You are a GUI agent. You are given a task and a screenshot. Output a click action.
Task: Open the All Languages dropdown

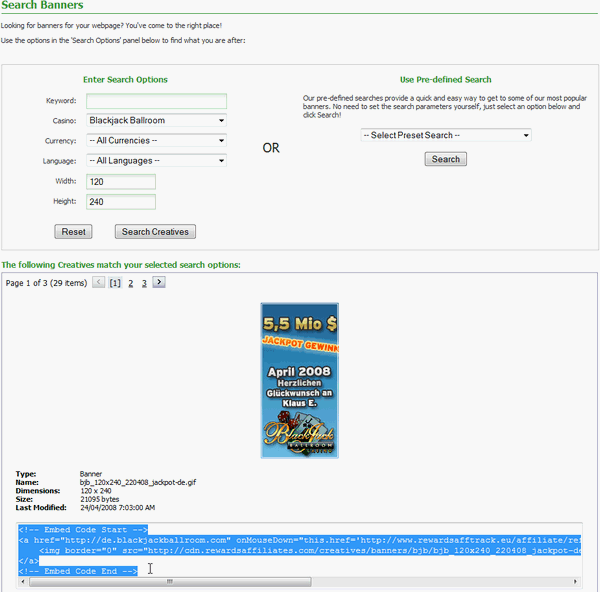[x=156, y=161]
